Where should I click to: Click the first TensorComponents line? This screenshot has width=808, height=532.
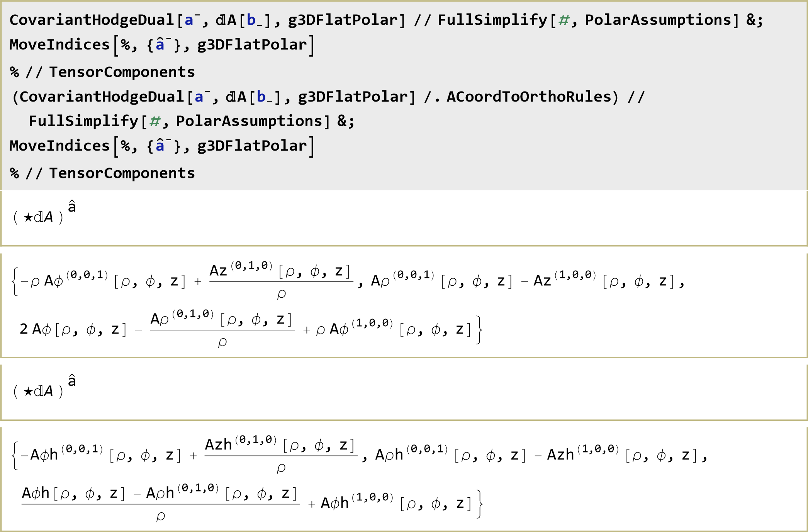[122, 72]
